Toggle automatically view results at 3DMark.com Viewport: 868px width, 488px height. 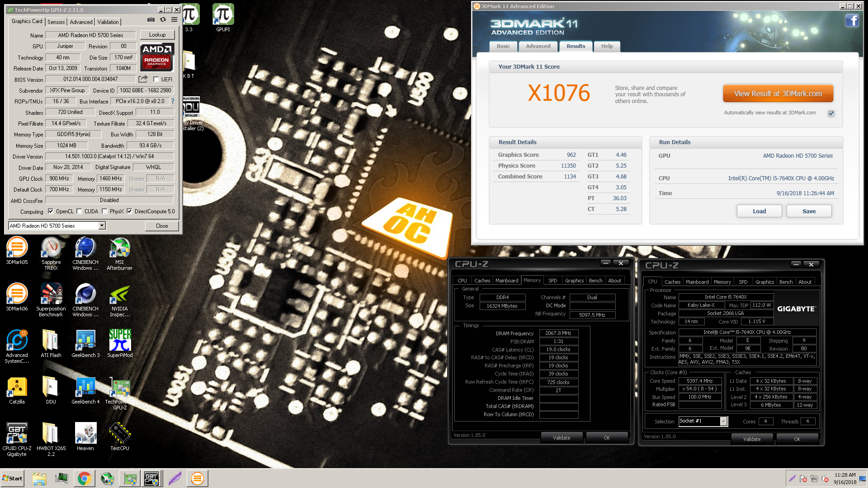[831, 113]
